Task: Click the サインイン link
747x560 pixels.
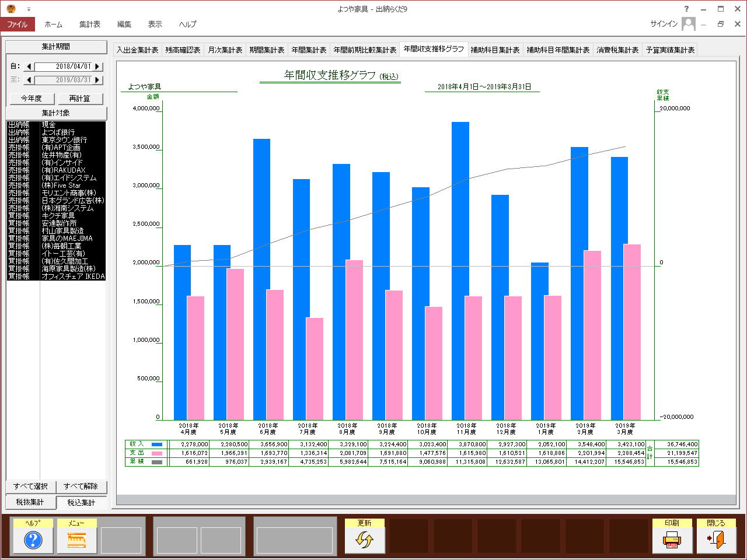Action: tap(664, 24)
